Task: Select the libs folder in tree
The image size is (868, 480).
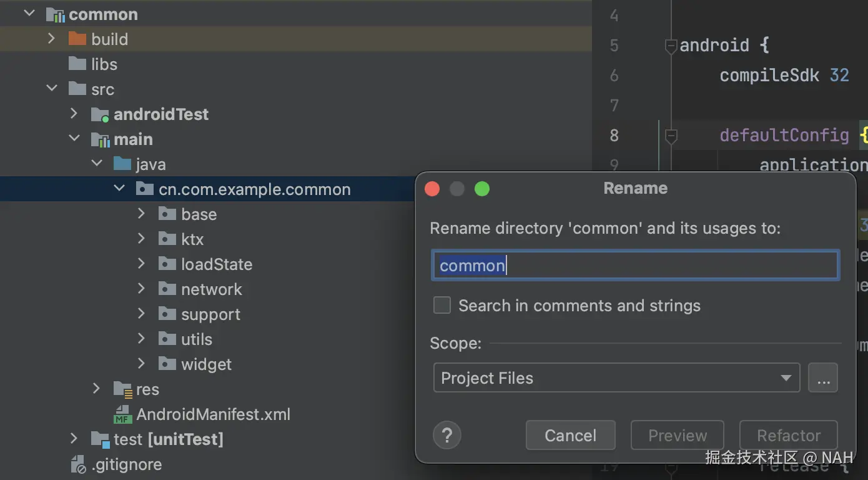Action: point(104,64)
